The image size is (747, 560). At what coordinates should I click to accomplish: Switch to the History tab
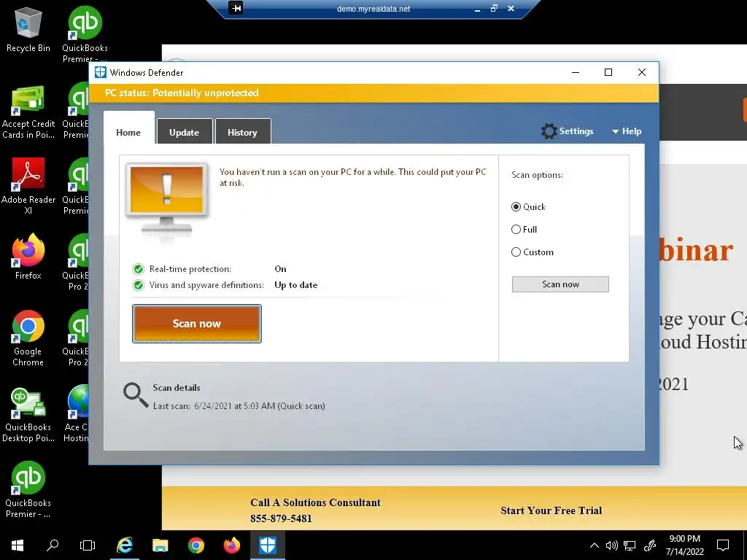pyautogui.click(x=242, y=133)
